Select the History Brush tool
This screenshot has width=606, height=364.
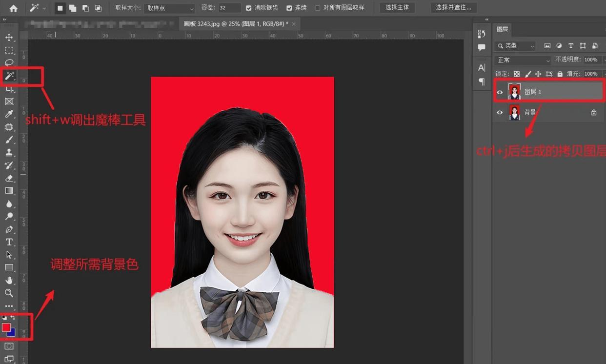point(9,165)
